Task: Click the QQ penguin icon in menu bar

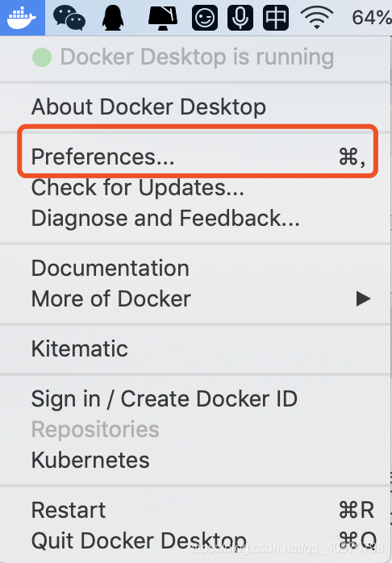Action: click(113, 18)
